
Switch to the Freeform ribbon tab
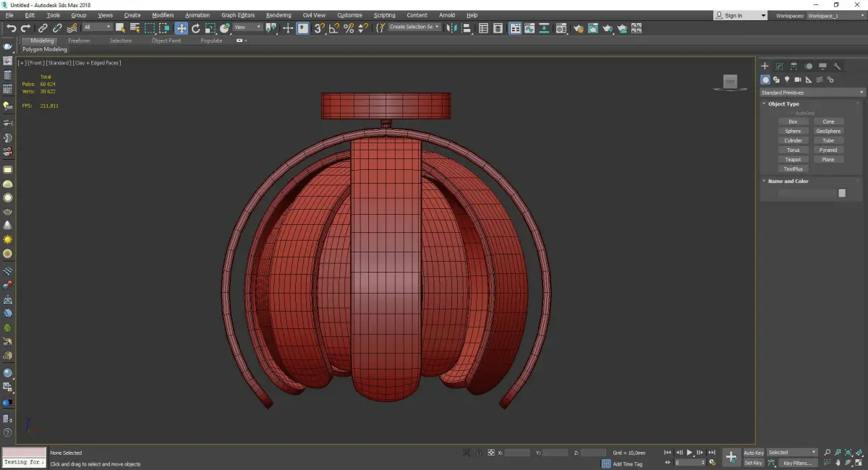pyautogui.click(x=79, y=40)
